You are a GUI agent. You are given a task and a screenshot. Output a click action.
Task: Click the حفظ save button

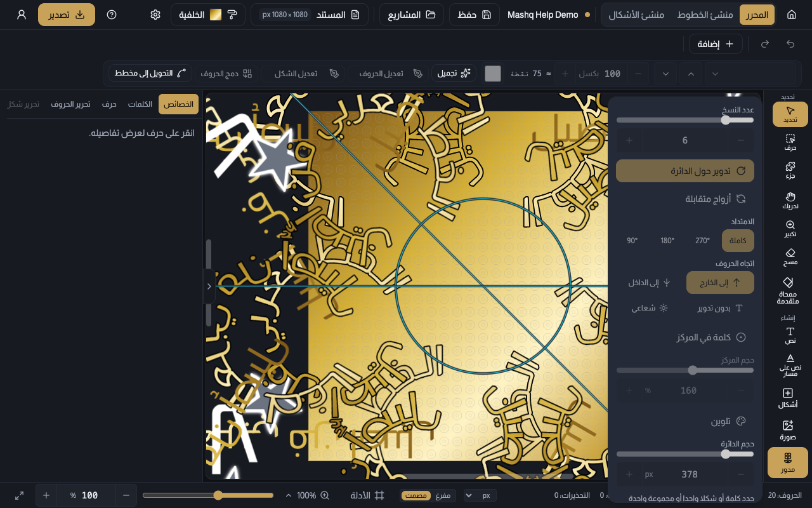(475, 15)
